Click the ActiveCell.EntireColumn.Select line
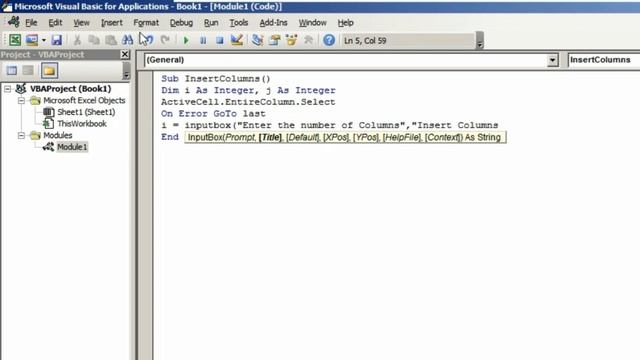Image resolution: width=640 pixels, height=360 pixels. click(248, 102)
